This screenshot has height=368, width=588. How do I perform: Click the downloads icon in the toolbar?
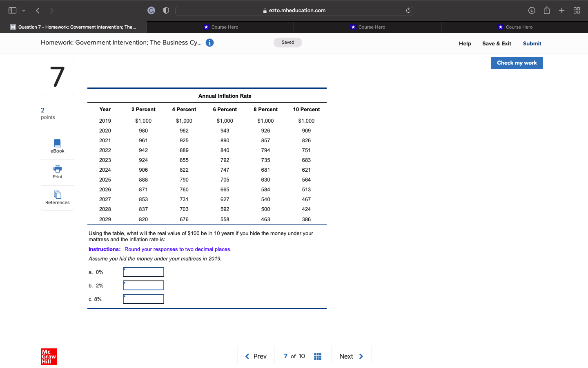532,10
